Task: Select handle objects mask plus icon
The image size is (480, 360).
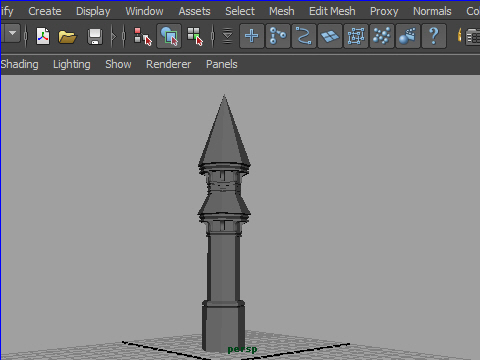Action: 252,36
